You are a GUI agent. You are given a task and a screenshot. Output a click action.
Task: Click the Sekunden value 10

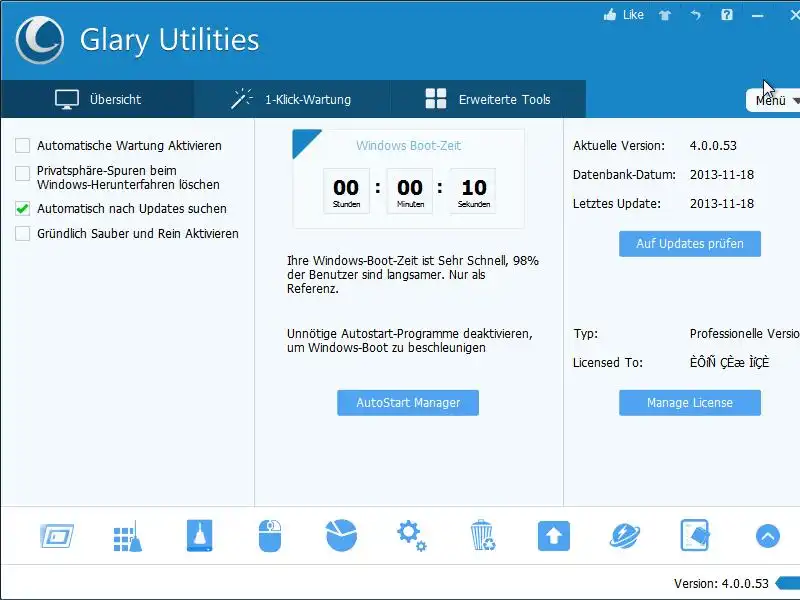(474, 188)
